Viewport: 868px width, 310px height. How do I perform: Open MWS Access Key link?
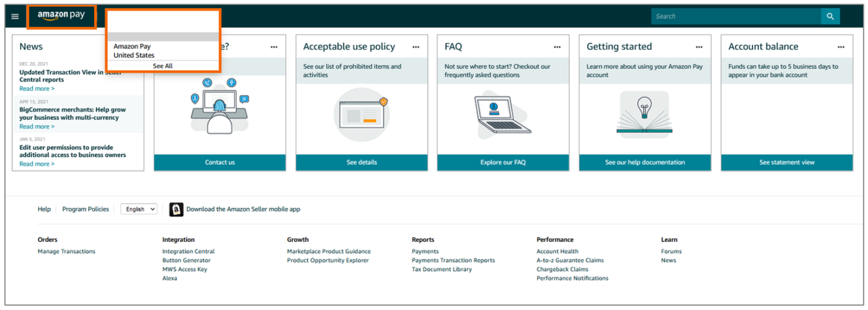pos(184,270)
